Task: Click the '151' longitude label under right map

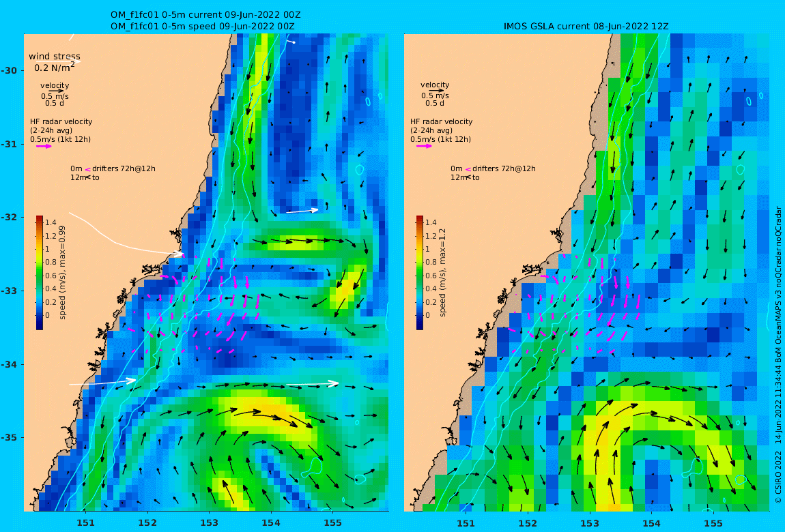Action: [x=466, y=523]
